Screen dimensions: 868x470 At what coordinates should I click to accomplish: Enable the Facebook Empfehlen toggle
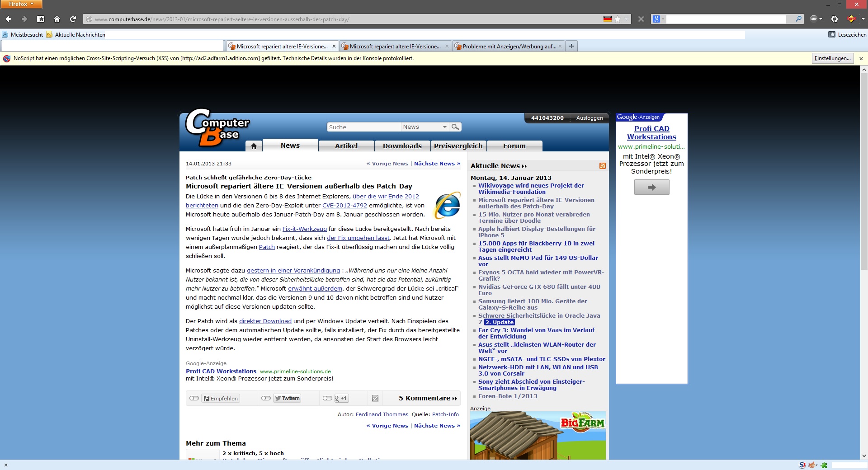tap(194, 398)
